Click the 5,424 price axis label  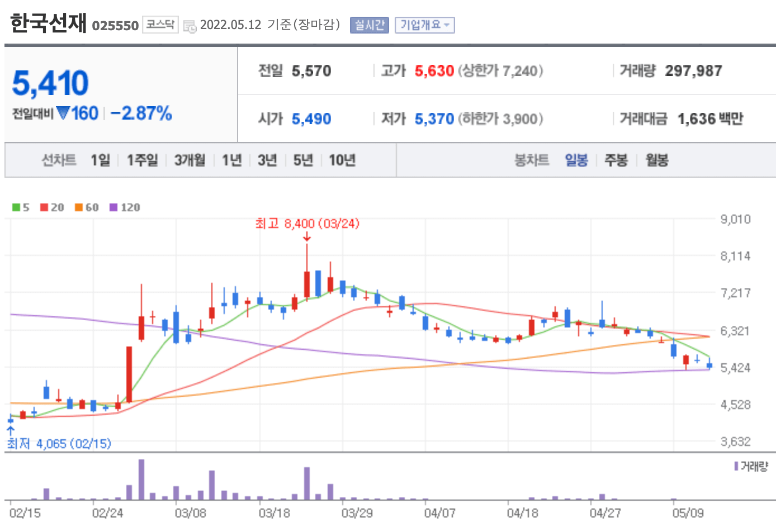[736, 368]
